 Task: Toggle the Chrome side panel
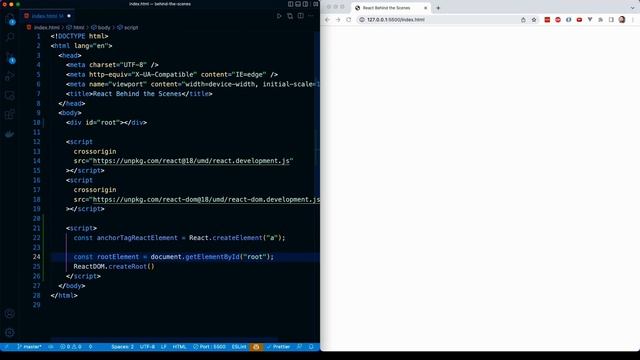click(x=611, y=20)
